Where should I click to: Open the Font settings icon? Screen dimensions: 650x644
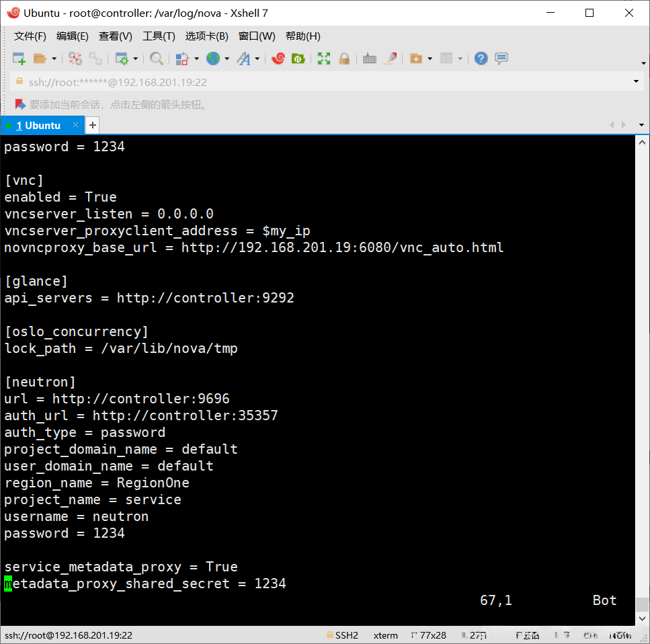pyautogui.click(x=244, y=58)
